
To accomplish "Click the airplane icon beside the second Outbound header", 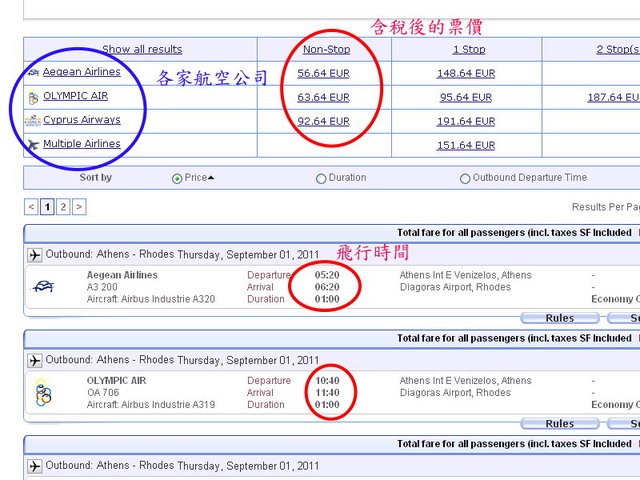I will pyautogui.click(x=35, y=360).
